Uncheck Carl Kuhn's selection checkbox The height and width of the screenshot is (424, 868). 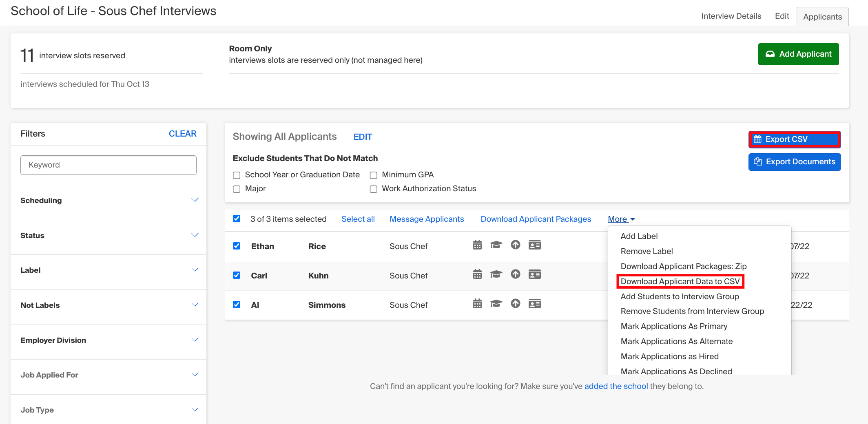237,275
